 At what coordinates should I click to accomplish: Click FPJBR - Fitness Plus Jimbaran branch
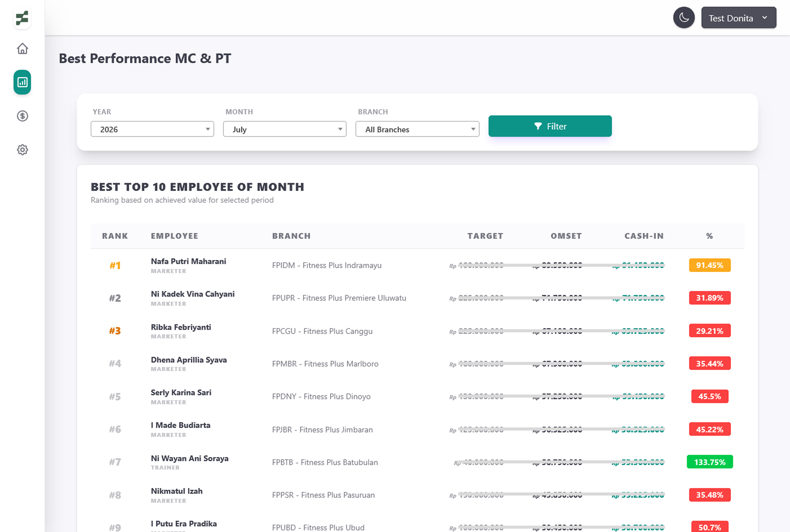[x=322, y=429]
